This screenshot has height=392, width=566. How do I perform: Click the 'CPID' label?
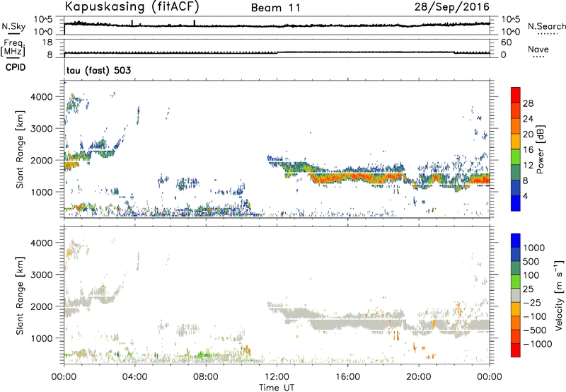[16, 67]
